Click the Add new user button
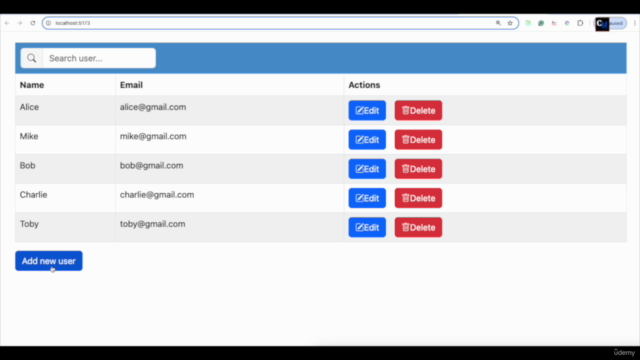 coord(49,261)
